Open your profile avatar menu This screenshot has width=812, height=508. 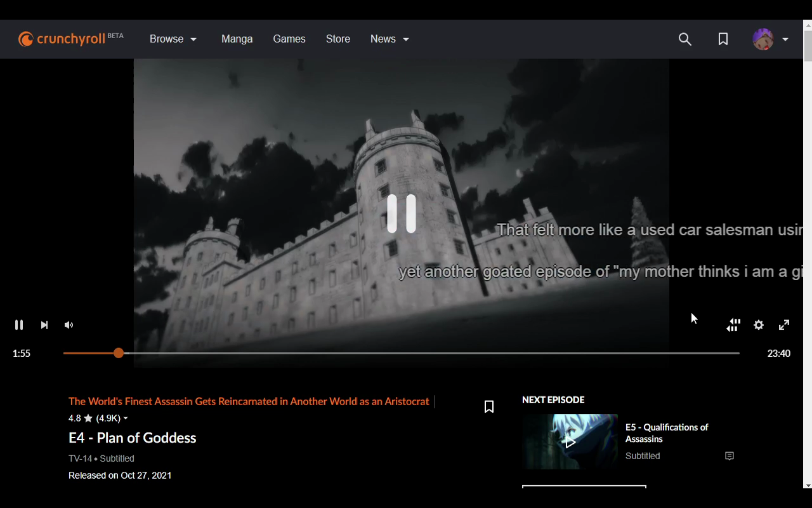(763, 39)
